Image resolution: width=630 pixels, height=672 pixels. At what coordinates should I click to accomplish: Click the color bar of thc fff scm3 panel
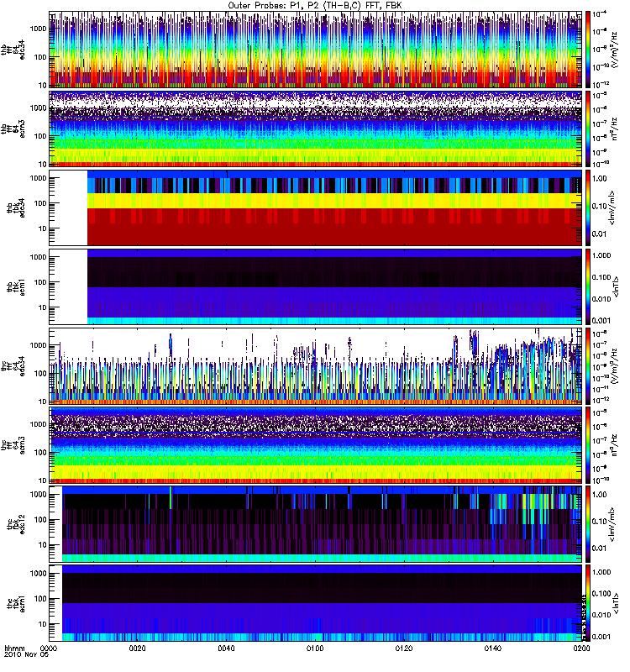588,445
